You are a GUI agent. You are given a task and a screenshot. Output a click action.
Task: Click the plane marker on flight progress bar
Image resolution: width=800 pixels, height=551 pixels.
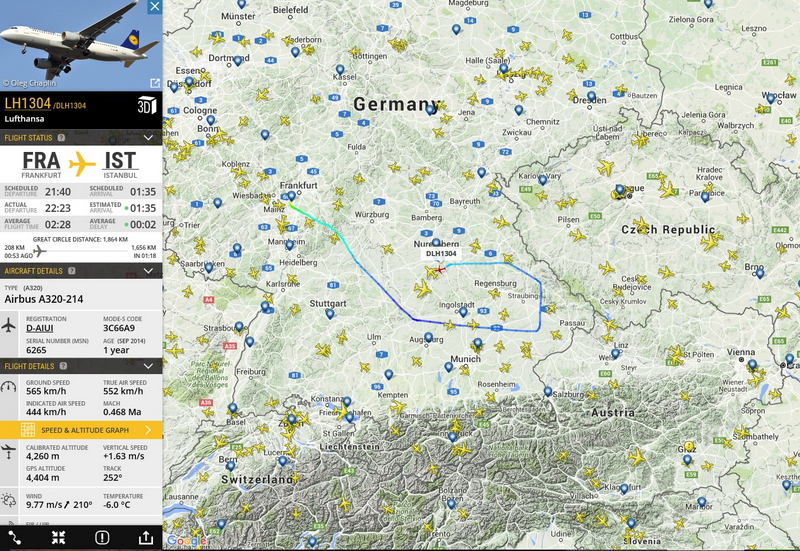tap(39, 251)
